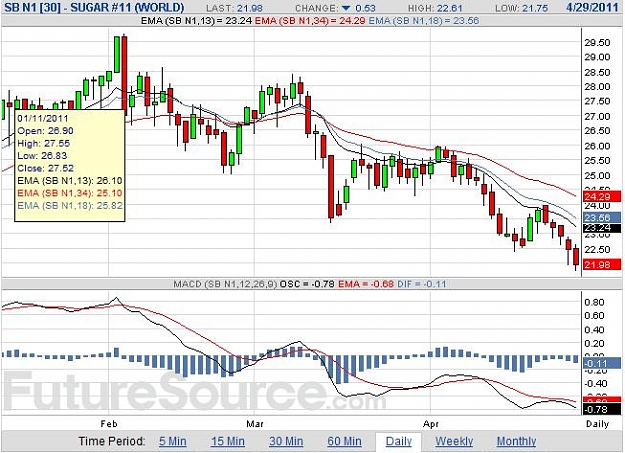Image resolution: width=625 pixels, height=453 pixels.
Task: Click the Daily label under MACD axis
Action: tap(597, 423)
